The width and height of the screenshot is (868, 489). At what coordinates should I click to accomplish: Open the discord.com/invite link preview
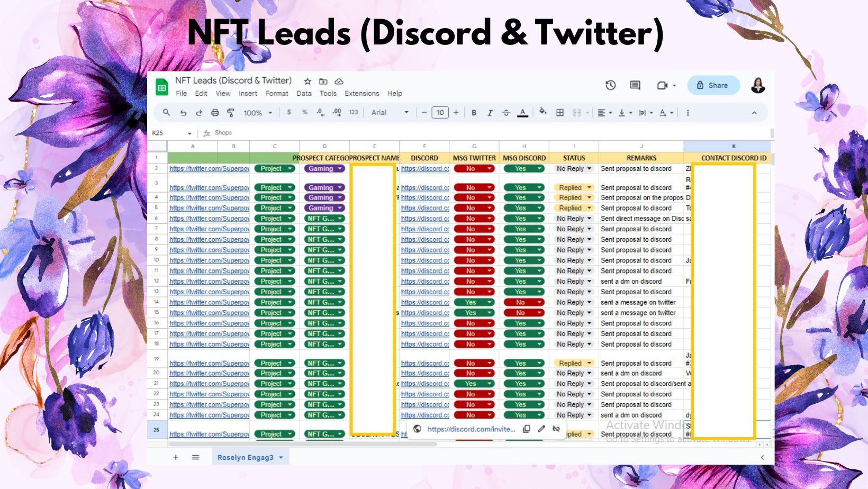(471, 429)
